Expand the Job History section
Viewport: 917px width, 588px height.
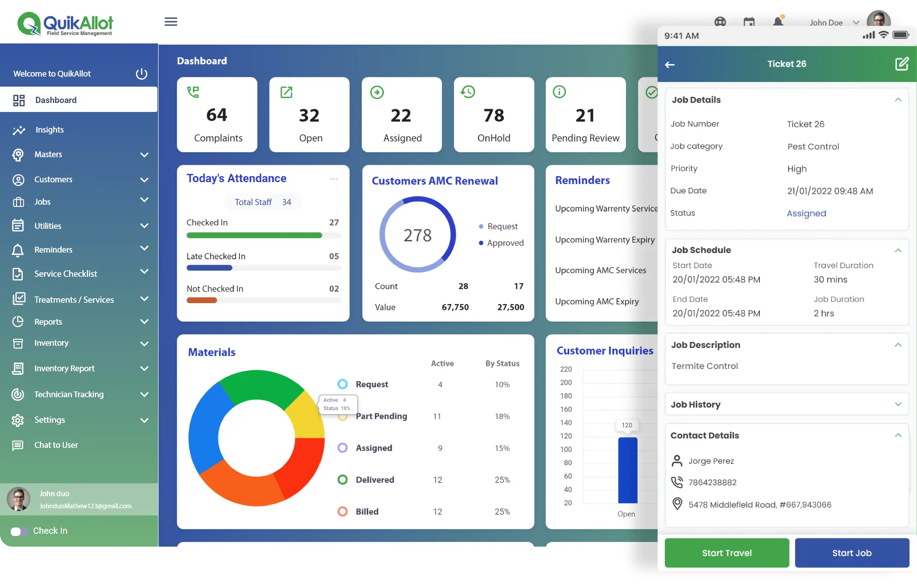899,404
